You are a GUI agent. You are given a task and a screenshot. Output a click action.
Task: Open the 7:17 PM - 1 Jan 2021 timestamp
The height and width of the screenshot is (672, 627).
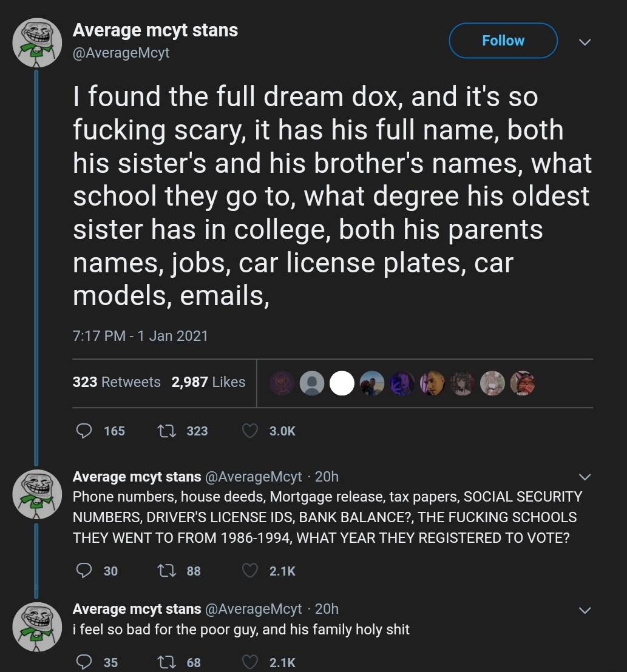coord(140,335)
